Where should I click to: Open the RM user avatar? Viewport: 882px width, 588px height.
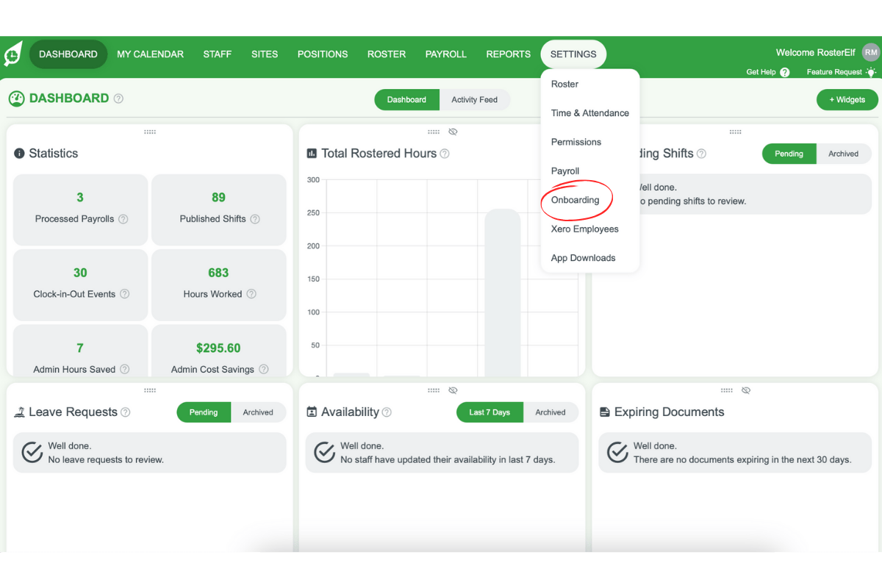click(x=870, y=52)
